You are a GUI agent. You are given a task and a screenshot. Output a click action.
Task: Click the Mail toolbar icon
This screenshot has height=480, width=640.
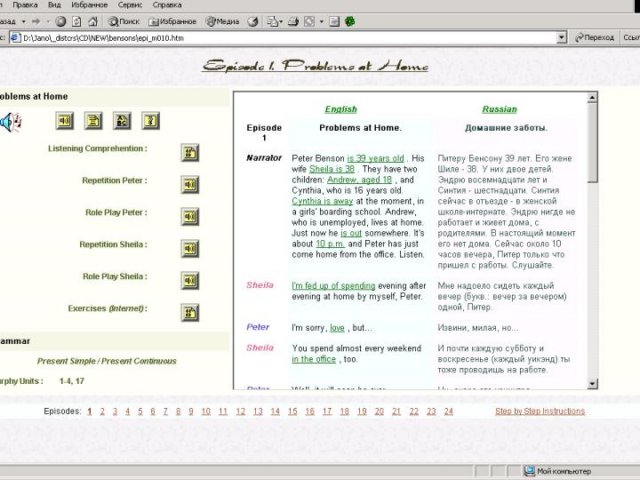point(272,21)
